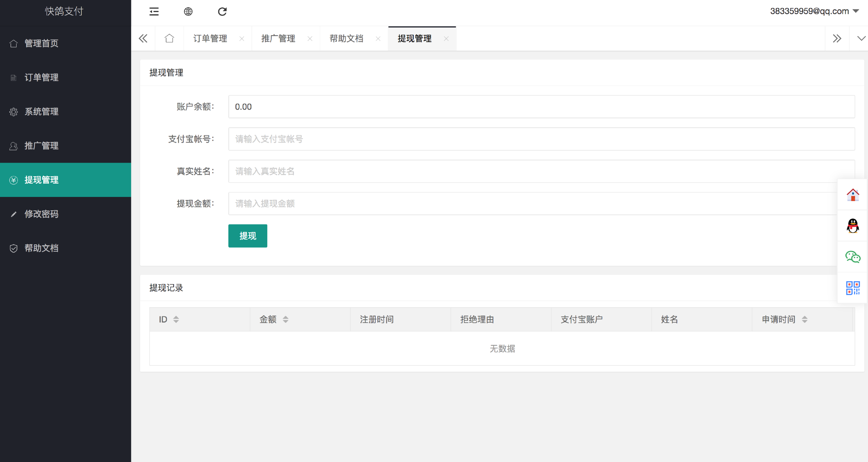Click the QQ penguin floating icon
Image resolution: width=868 pixels, height=462 pixels.
(x=853, y=226)
